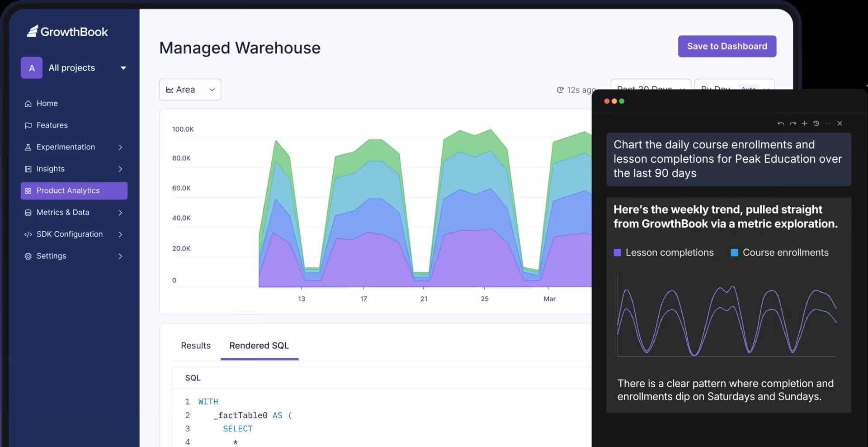Viewport: 868px width, 447px height.
Task: Click the WITH keyword on SQL line 1
Action: point(208,402)
